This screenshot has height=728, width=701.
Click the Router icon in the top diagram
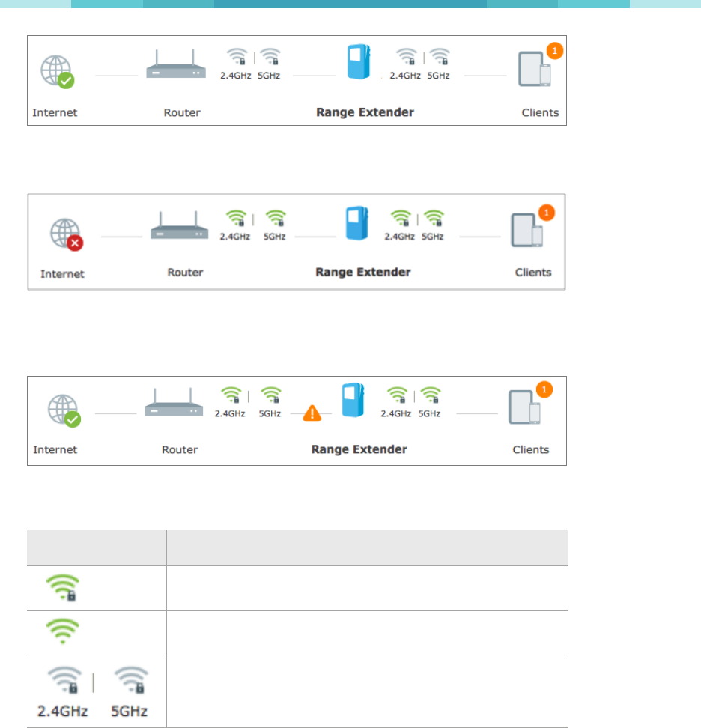click(175, 64)
